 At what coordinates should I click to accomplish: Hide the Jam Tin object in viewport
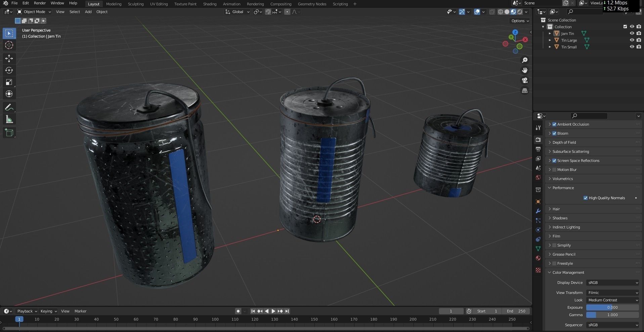633,33
